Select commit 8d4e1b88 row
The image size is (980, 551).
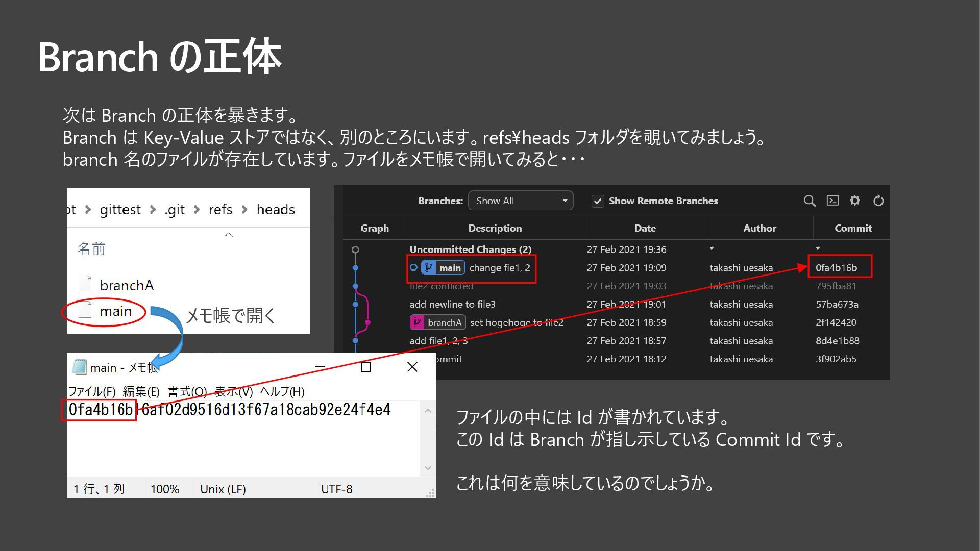(x=837, y=341)
